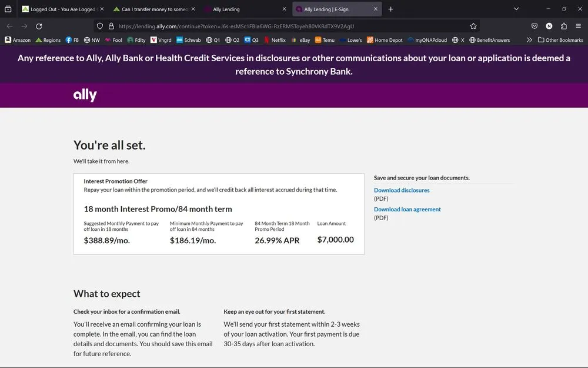588x368 pixels.
Task: Open the Firefox application menu hamburger
Action: [x=579, y=26]
